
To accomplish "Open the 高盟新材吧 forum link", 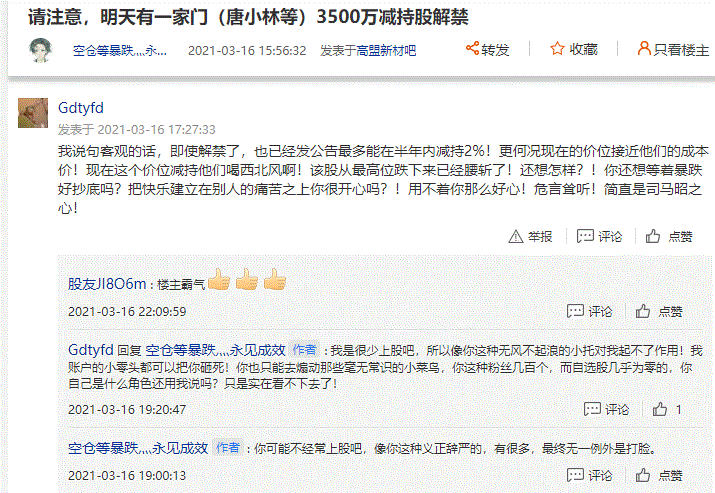I will coord(386,50).
